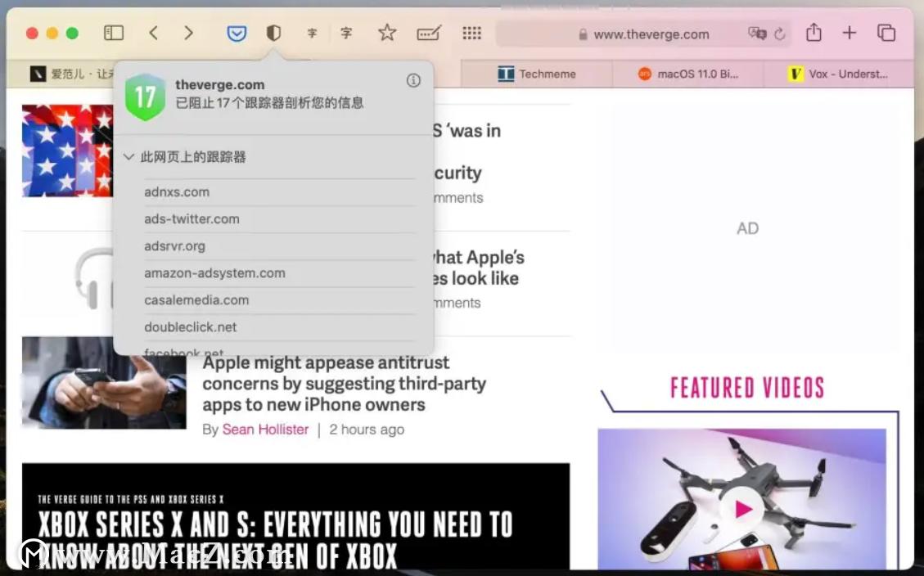Image resolution: width=924 pixels, height=576 pixels.
Task: Click the lock icon in address bar
Action: coord(583,34)
